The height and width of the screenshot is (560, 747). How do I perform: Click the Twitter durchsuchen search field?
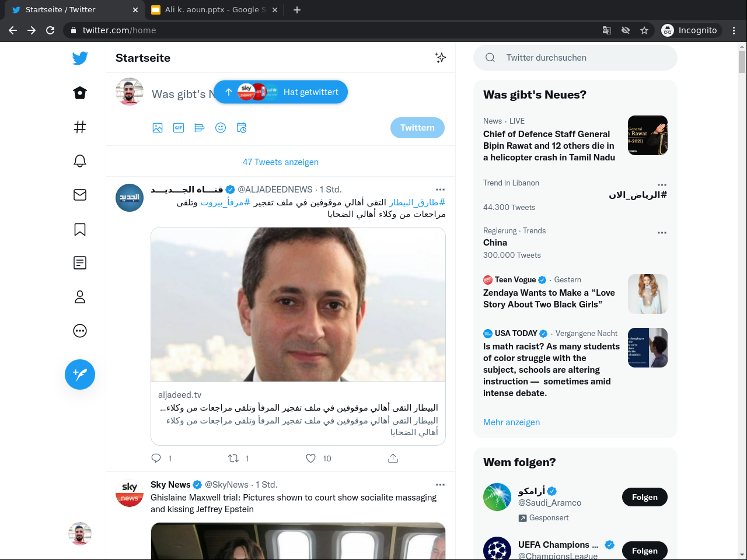click(x=575, y=58)
